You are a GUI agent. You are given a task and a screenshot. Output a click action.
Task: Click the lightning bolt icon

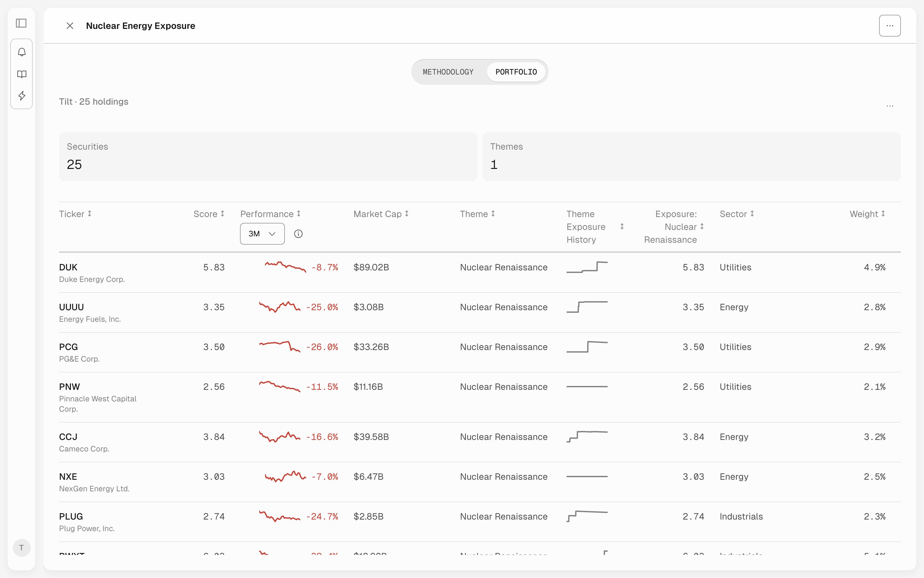click(22, 96)
